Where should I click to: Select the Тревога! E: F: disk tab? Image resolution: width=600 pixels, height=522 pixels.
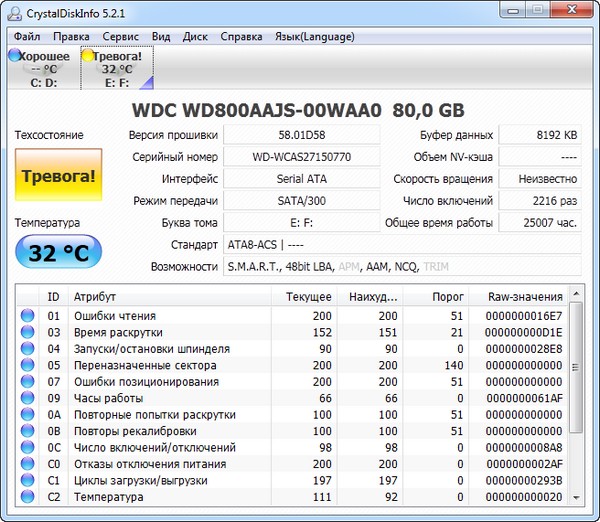117,69
